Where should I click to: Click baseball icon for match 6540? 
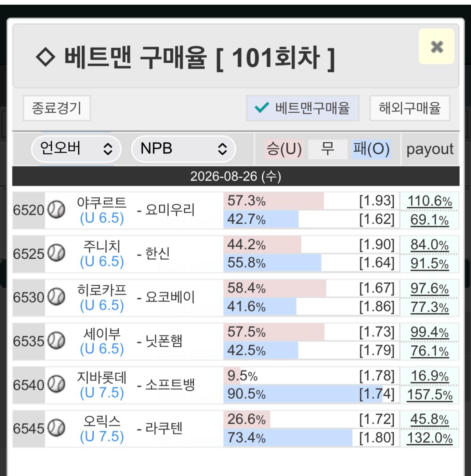[x=56, y=385]
